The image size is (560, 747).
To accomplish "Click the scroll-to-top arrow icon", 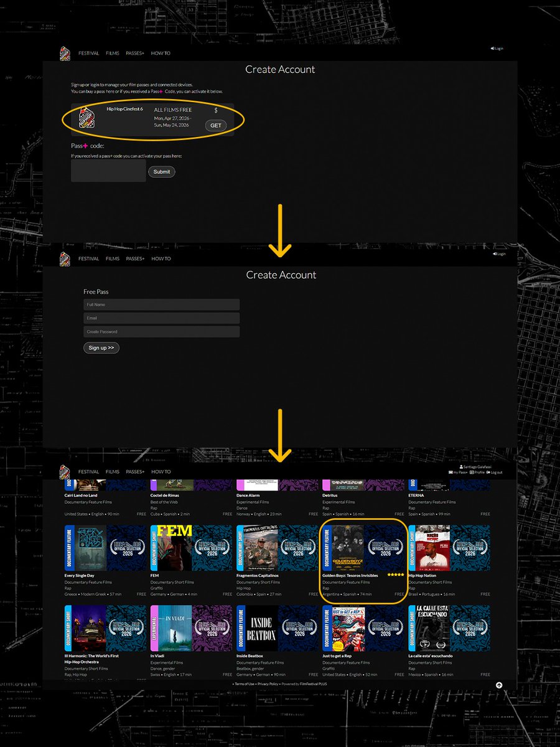I will click(499, 685).
